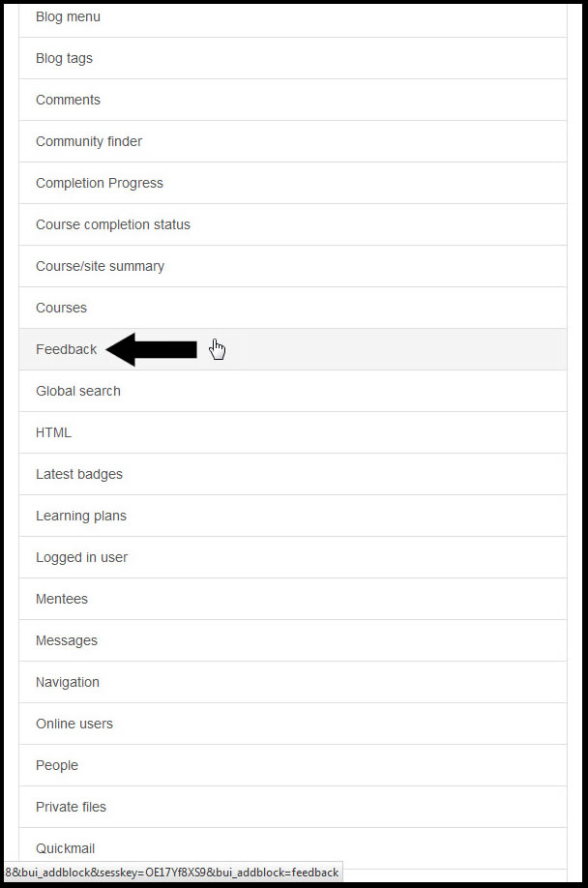Select the Feedback block entry

pyautogui.click(x=293, y=349)
